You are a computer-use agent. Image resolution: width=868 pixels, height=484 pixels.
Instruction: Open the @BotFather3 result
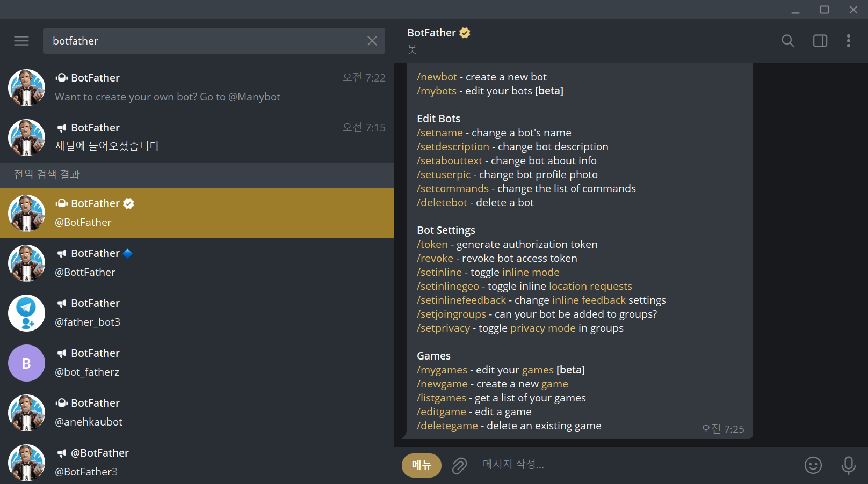click(197, 462)
